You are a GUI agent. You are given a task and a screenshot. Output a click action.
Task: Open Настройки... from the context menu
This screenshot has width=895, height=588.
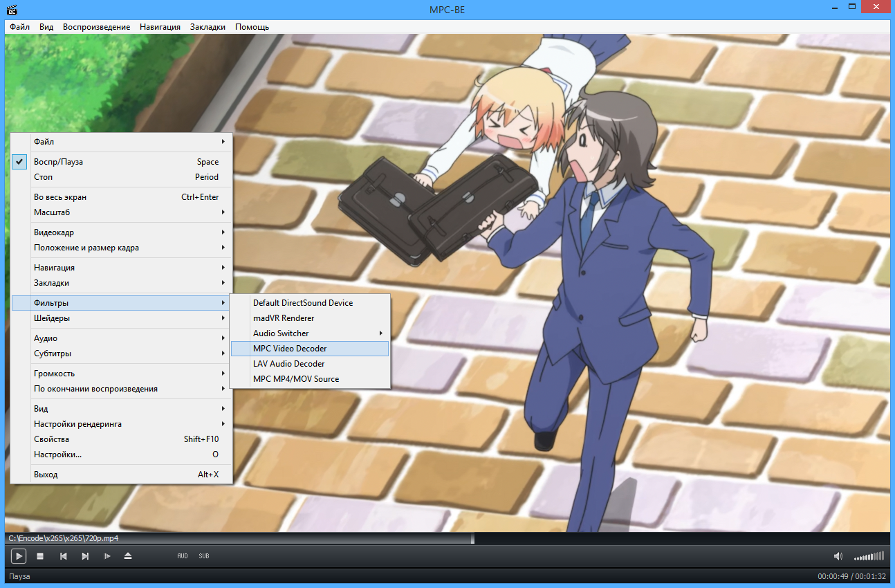click(122, 454)
